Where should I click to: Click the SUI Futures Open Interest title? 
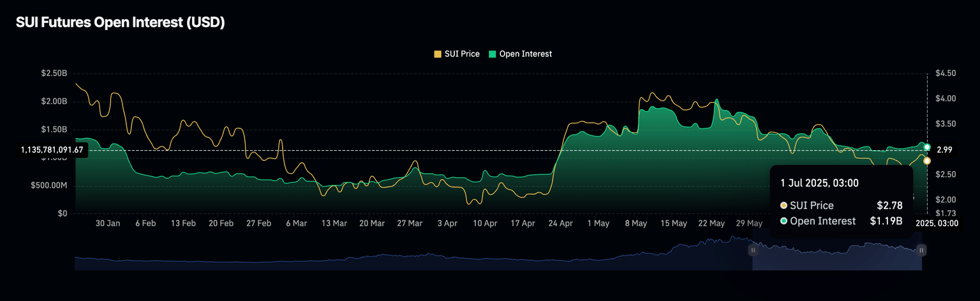click(120, 22)
